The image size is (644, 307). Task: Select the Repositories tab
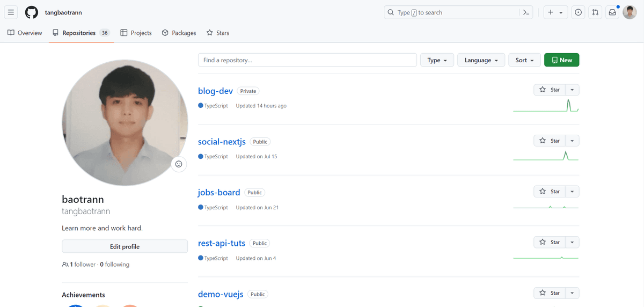tap(81, 33)
